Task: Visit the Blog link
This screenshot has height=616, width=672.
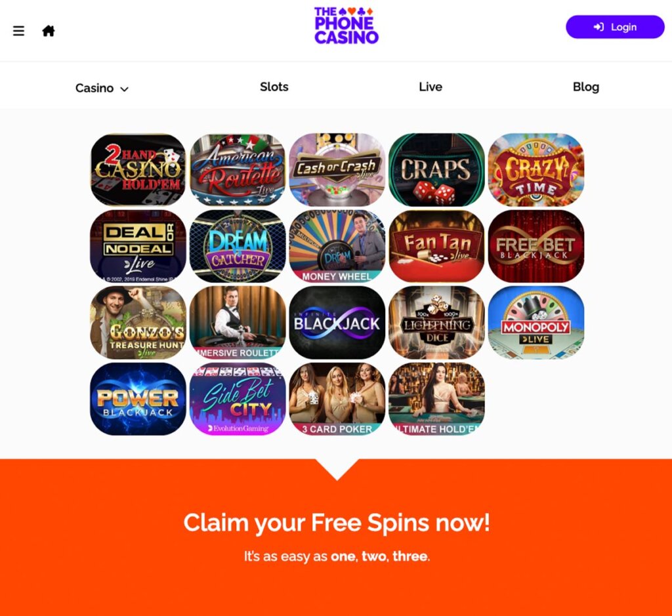Action: [x=586, y=87]
